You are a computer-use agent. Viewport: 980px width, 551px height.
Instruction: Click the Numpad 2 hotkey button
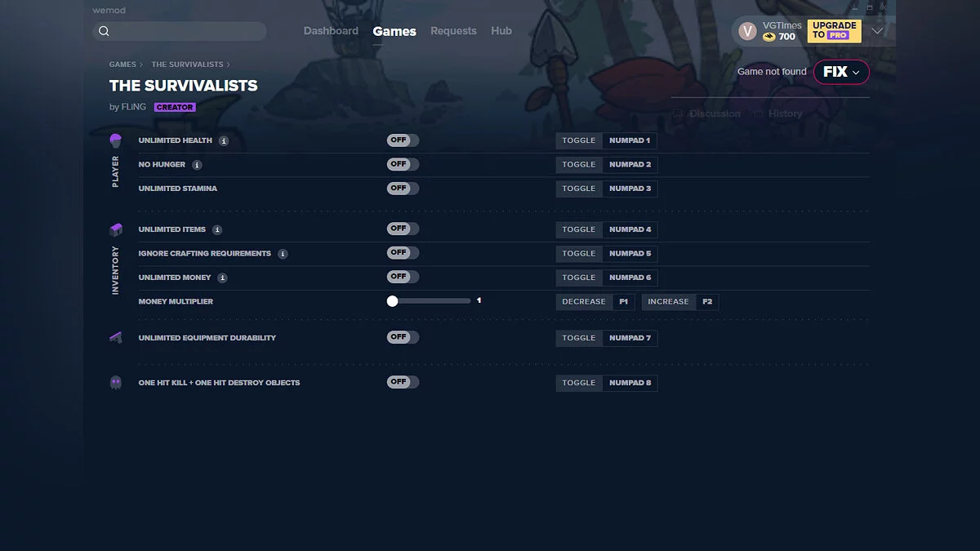[x=630, y=165]
